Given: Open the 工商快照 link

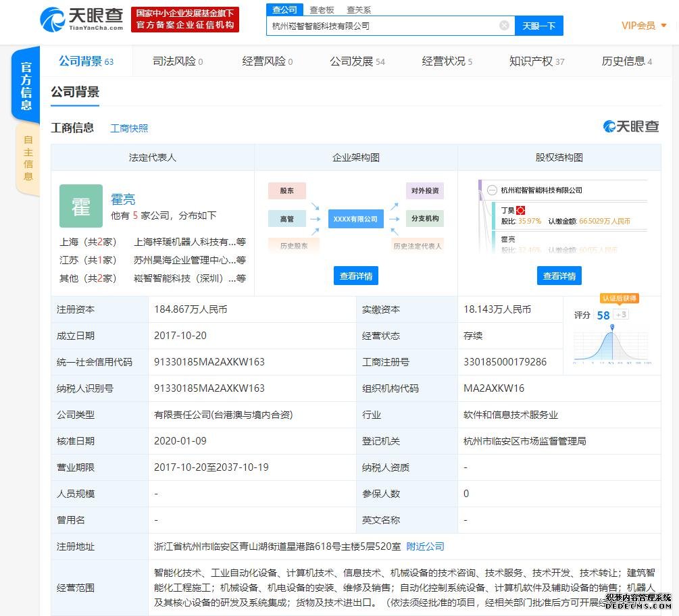Looking at the screenshot, I should pyautogui.click(x=129, y=128).
